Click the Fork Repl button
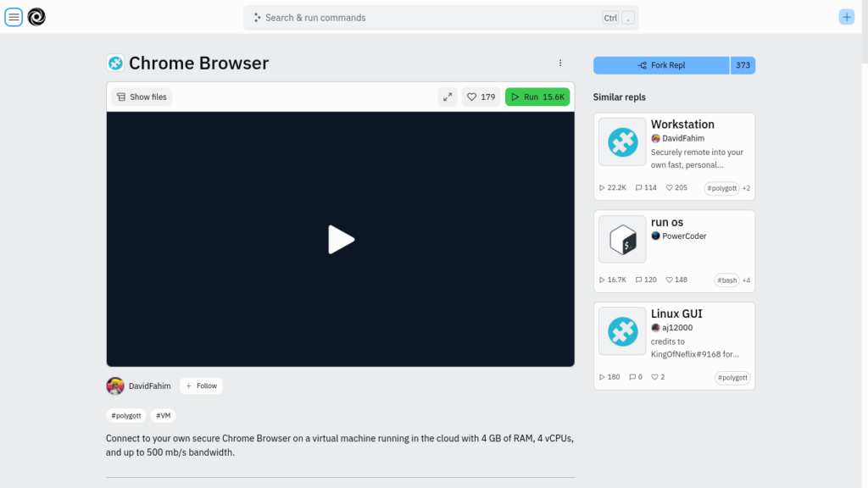868x488 pixels. 661,65
